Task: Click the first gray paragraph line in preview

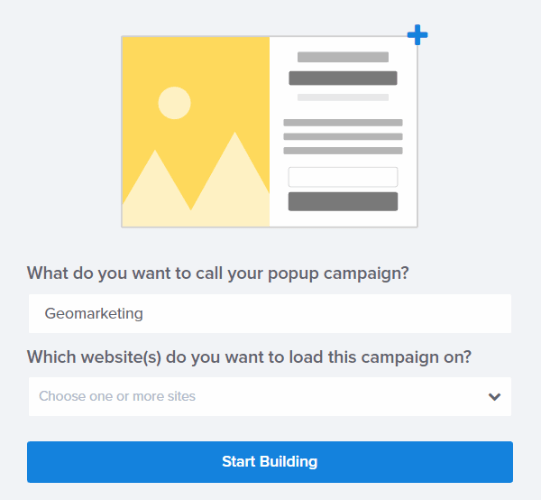Action: (343, 122)
